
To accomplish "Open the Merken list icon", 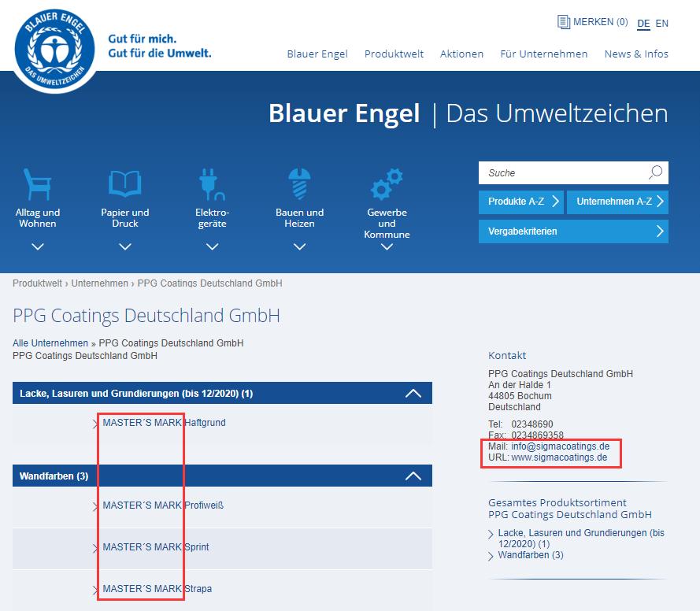I will coord(564,22).
